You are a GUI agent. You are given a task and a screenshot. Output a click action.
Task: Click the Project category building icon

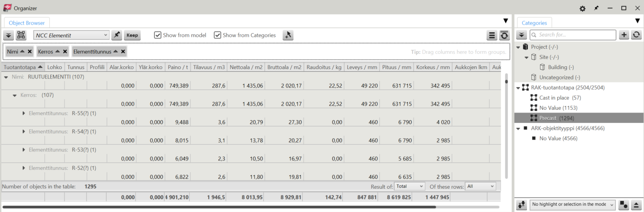(525, 47)
